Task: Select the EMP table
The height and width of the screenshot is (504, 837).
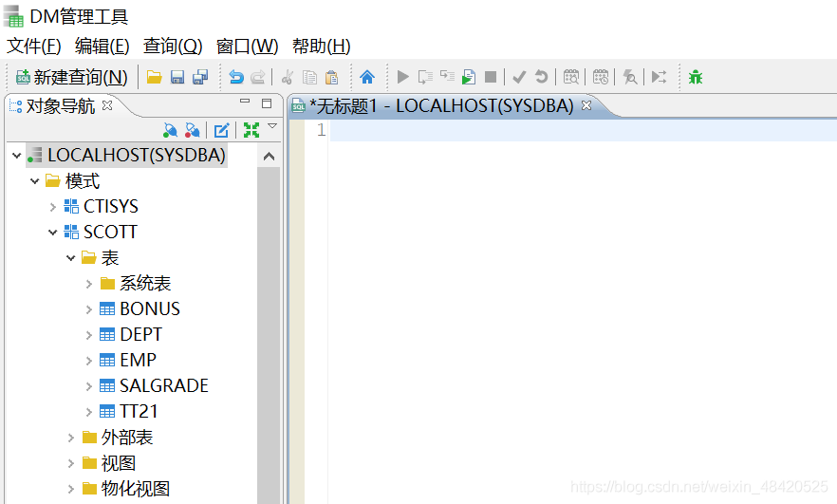Action: [x=128, y=361]
